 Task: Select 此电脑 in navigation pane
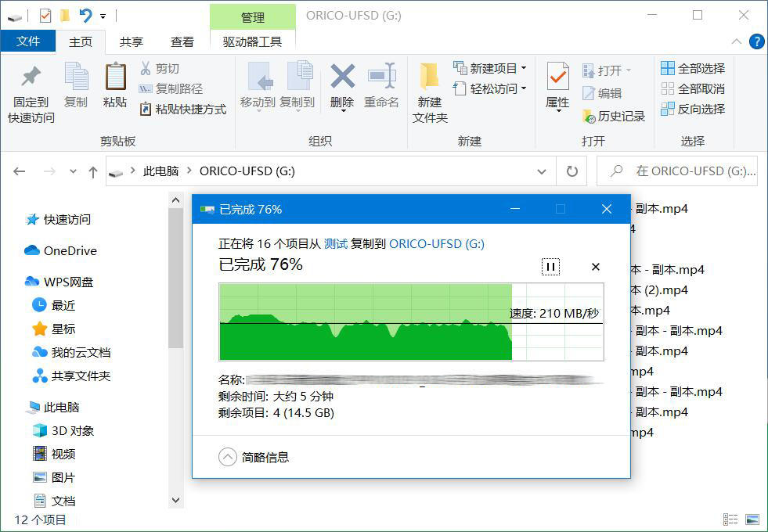(x=53, y=407)
